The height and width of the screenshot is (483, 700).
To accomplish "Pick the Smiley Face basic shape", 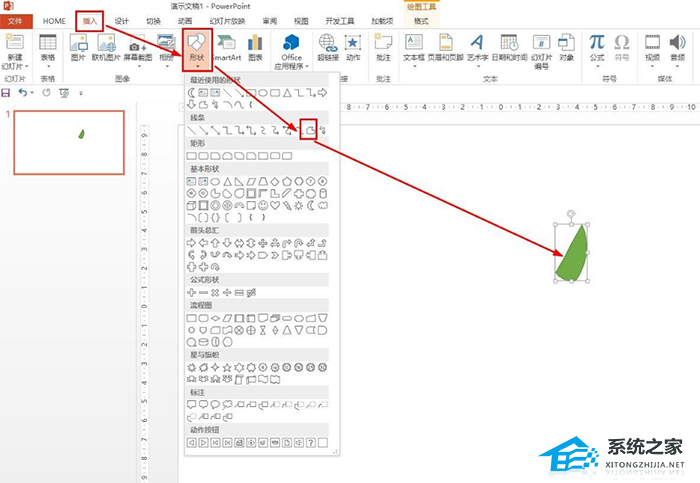I will [263, 205].
